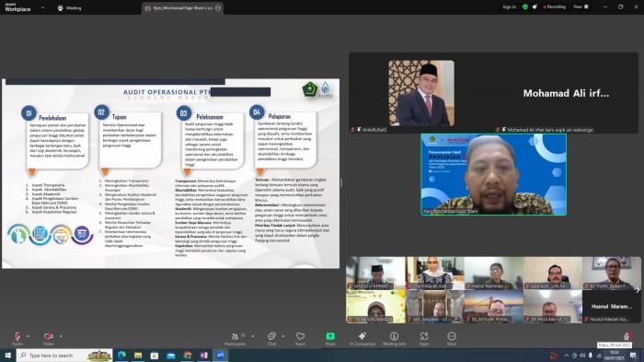The height and width of the screenshot is (362, 644).
Task: Click the shared slide divider handle
Action: tap(341, 182)
